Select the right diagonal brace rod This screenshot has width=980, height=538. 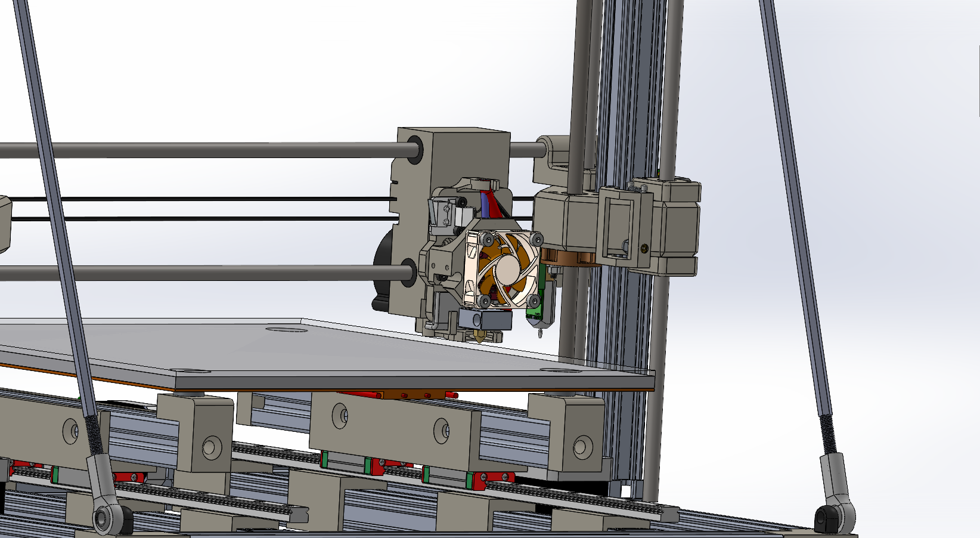pos(796,209)
